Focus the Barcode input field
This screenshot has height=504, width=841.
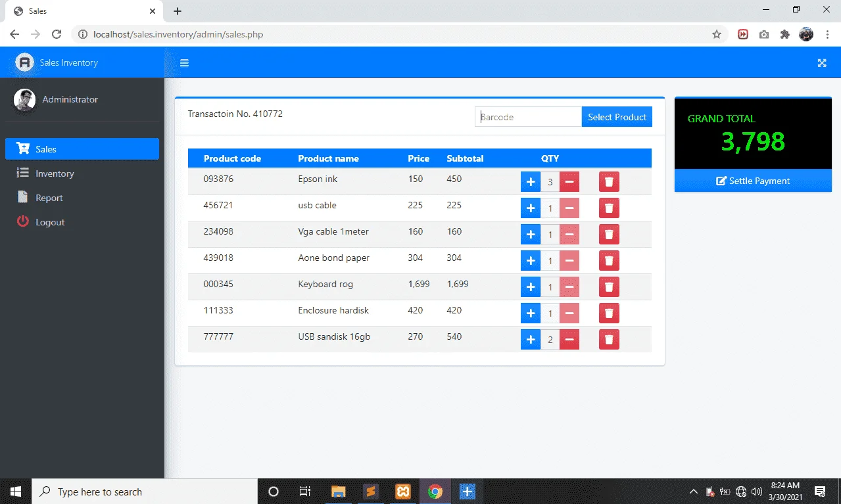pyautogui.click(x=528, y=117)
